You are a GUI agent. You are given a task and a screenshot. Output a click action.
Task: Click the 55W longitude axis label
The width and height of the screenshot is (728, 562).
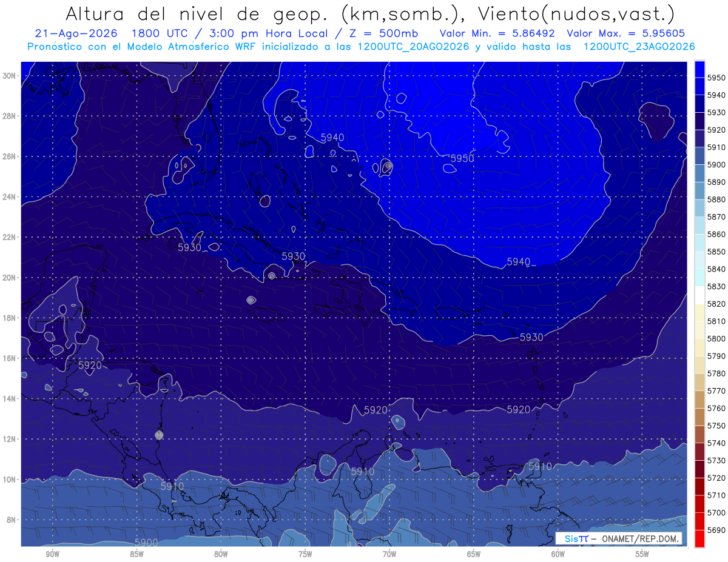[642, 554]
